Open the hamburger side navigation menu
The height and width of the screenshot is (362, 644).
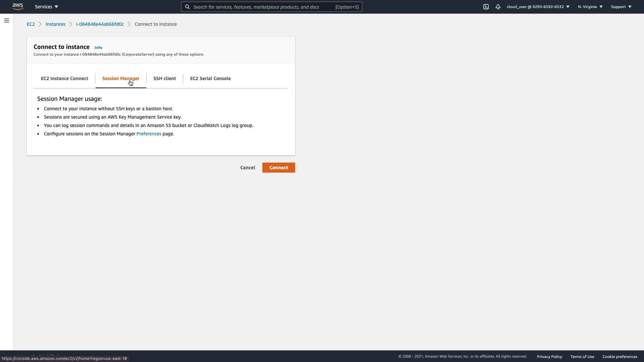click(7, 20)
